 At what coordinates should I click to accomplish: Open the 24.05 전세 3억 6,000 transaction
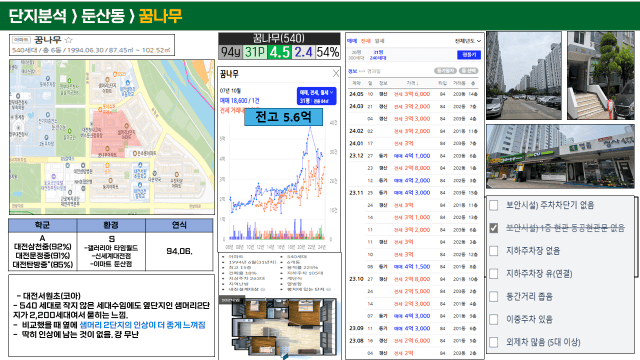point(413,94)
